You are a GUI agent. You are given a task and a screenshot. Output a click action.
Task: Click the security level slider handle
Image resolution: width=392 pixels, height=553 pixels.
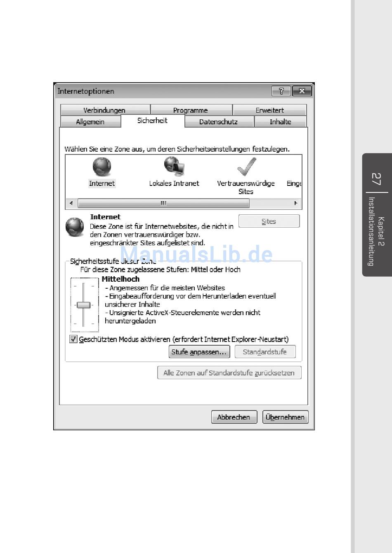point(83,305)
